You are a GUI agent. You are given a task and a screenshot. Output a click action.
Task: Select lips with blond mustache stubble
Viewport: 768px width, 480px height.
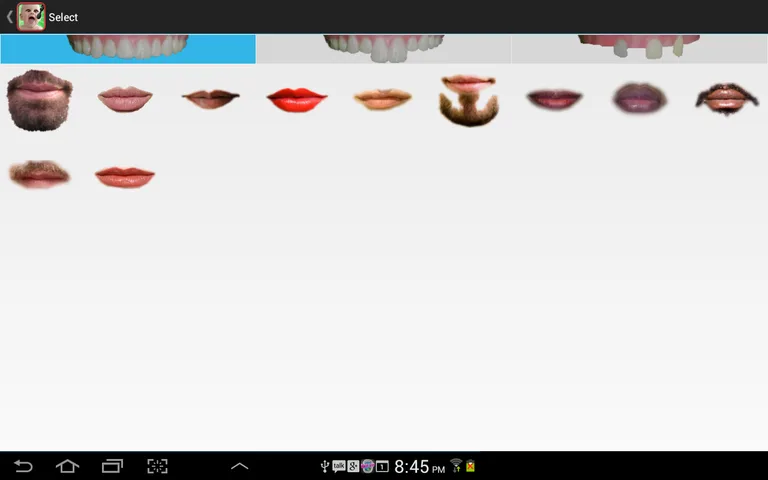click(x=383, y=99)
